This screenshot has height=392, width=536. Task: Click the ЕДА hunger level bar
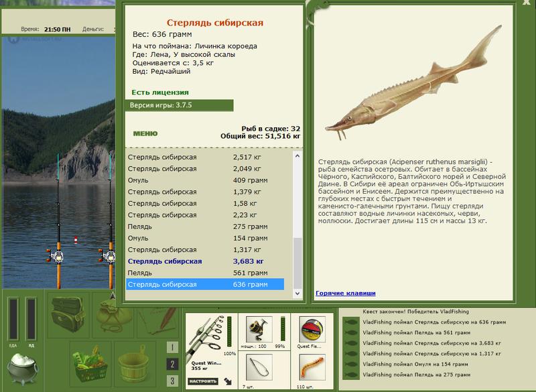click(13, 318)
